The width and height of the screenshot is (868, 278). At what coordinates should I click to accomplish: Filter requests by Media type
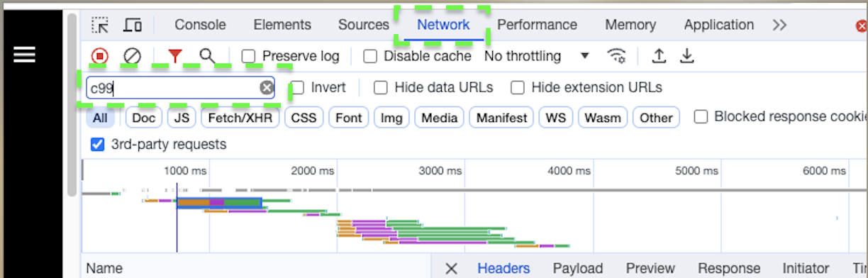440,118
